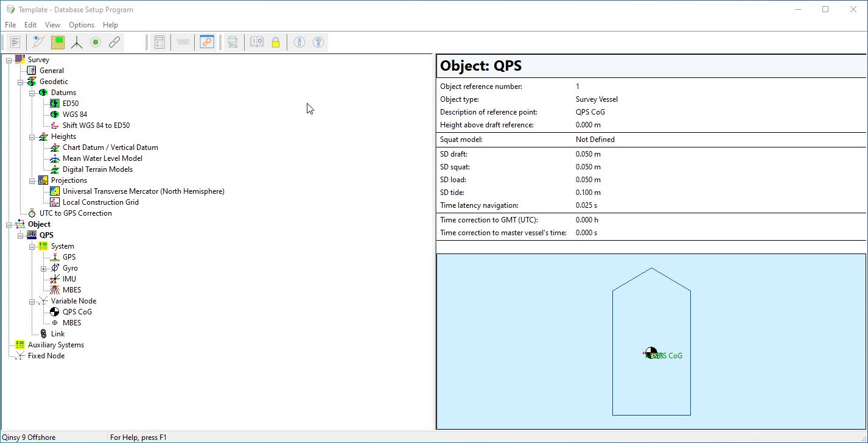Image resolution: width=868 pixels, height=443 pixels.
Task: Expand the Gyro tree node
Action: 43,269
